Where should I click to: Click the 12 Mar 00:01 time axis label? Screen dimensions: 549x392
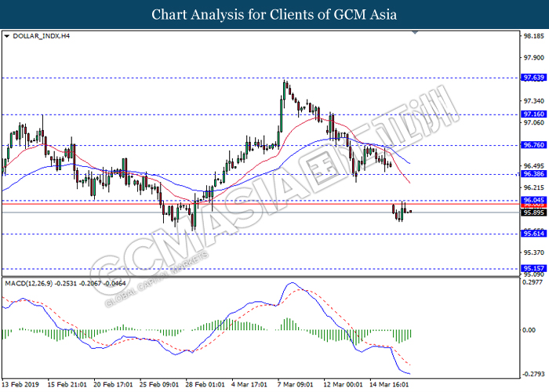(344, 384)
